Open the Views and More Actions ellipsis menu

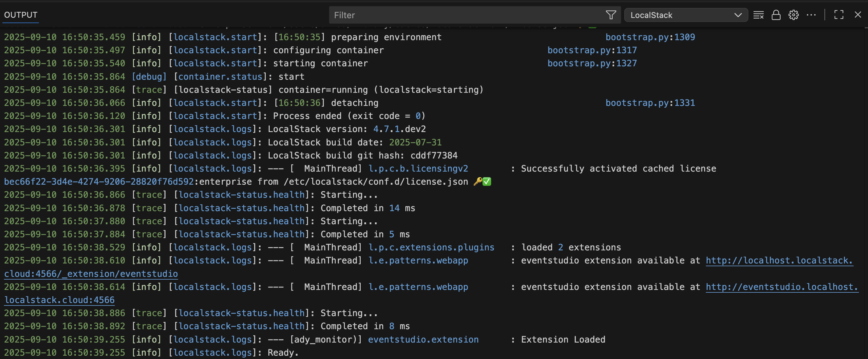[812, 15]
